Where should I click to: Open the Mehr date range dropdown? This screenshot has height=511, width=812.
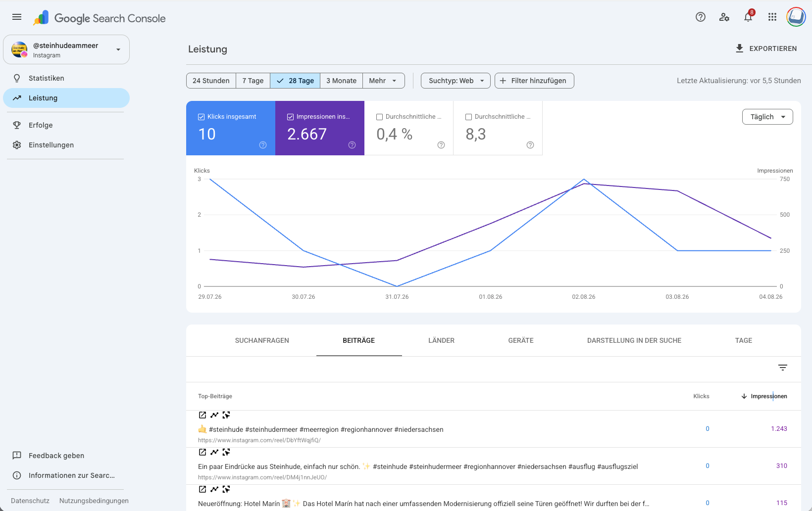(x=384, y=81)
